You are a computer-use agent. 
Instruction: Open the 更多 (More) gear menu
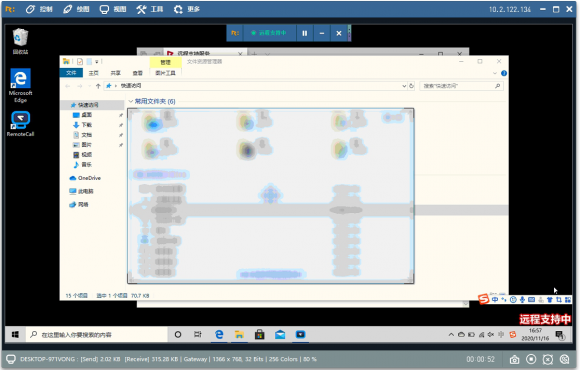pos(187,9)
